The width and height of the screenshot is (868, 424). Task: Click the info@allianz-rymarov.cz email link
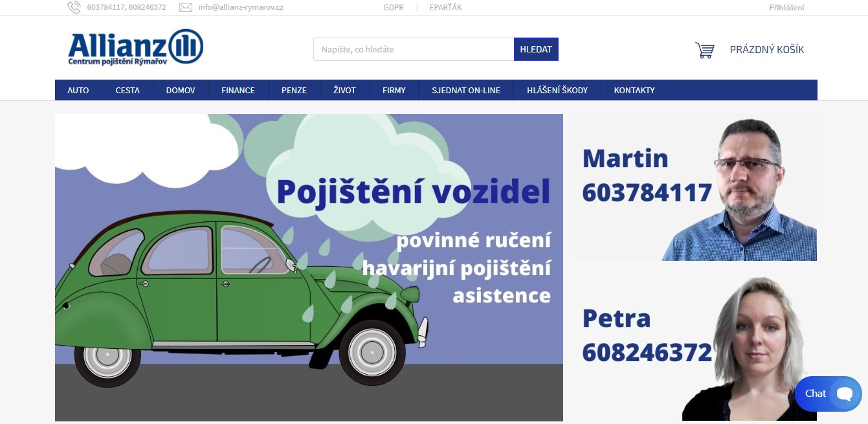point(241,8)
